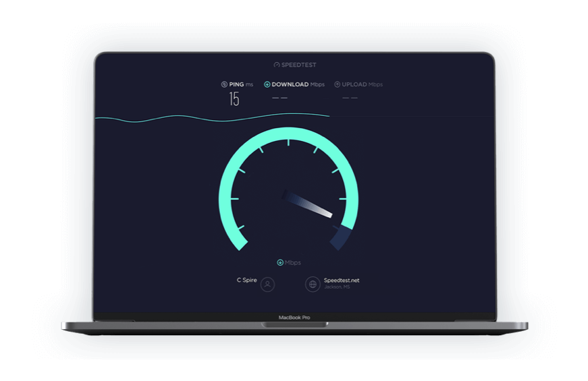Select the UPLOAD Mbps label
Image resolution: width=588 pixels, height=381 pixels.
[x=363, y=84]
